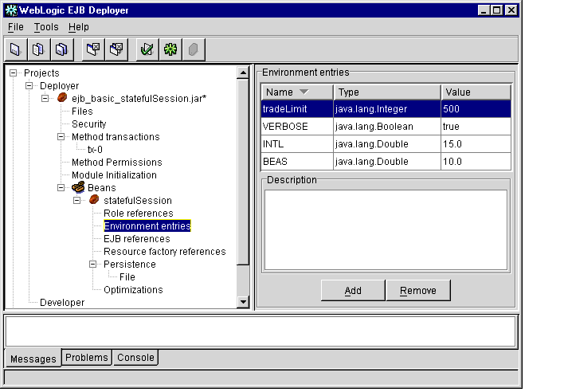Click the stacked-documents toolbar icon
This screenshot has width=568, height=392.
pyautogui.click(x=61, y=49)
